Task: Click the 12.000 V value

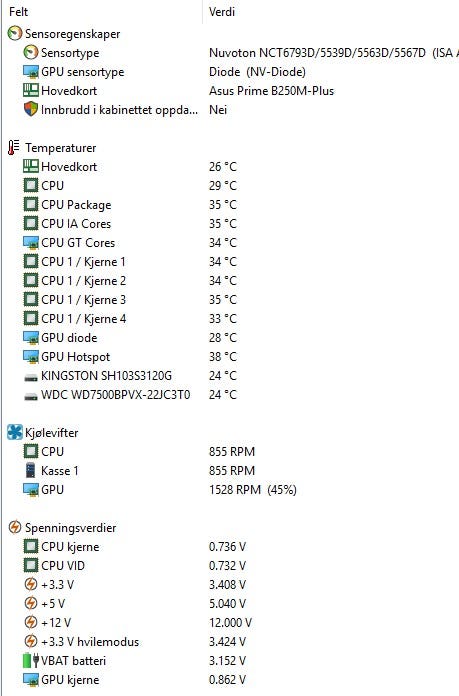Action: 230,623
